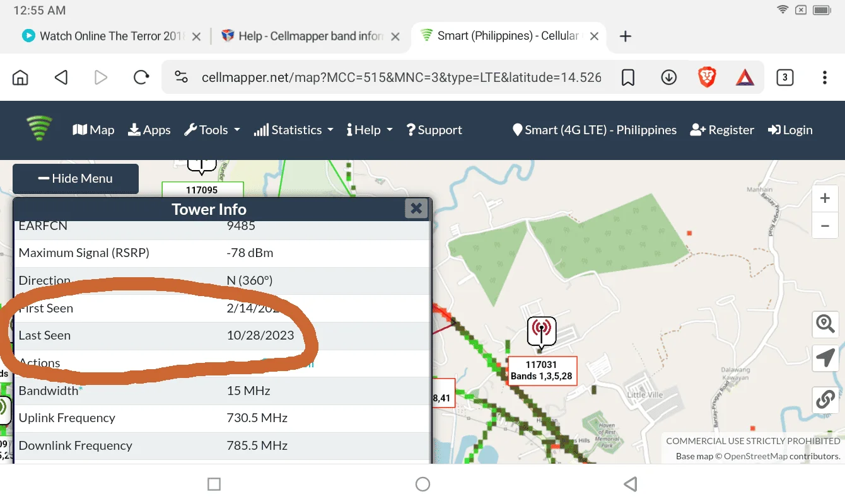This screenshot has height=504, width=845.
Task: Show open tabs switcher
Action: tap(784, 77)
